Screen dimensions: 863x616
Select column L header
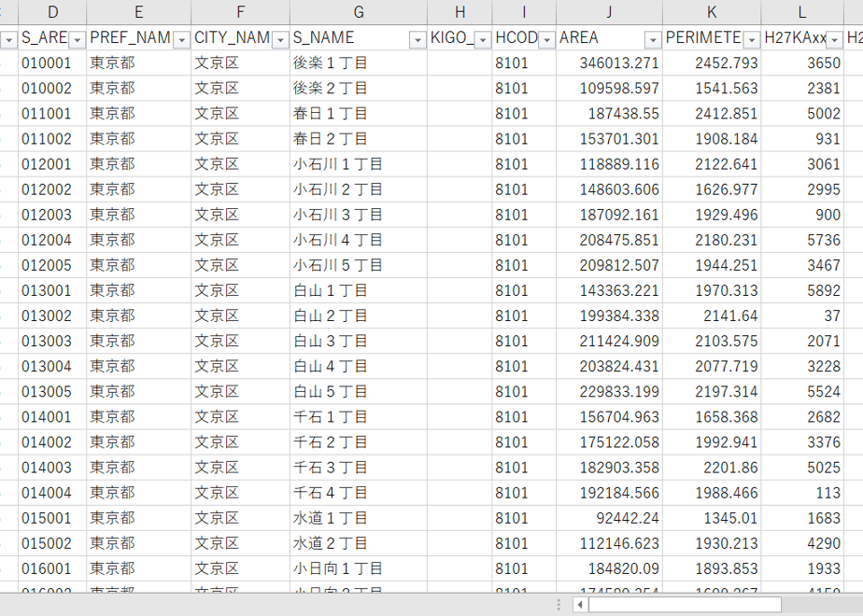coord(802,11)
